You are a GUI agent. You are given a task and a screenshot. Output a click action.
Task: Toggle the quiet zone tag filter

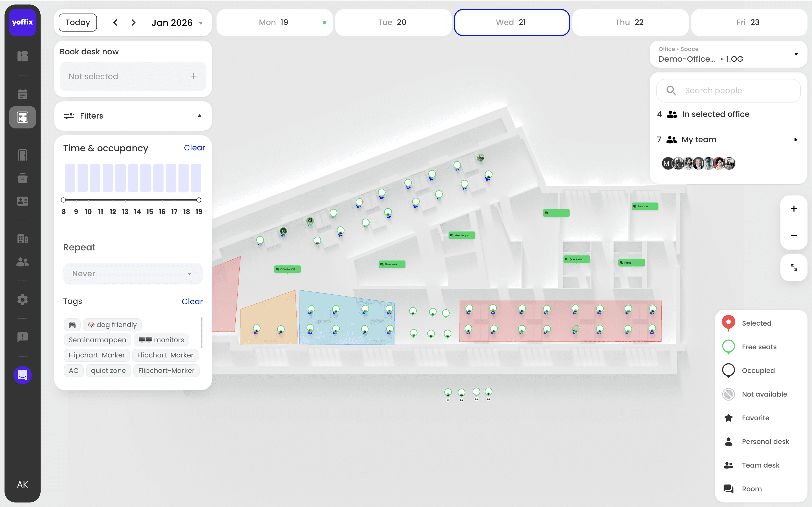(108, 370)
